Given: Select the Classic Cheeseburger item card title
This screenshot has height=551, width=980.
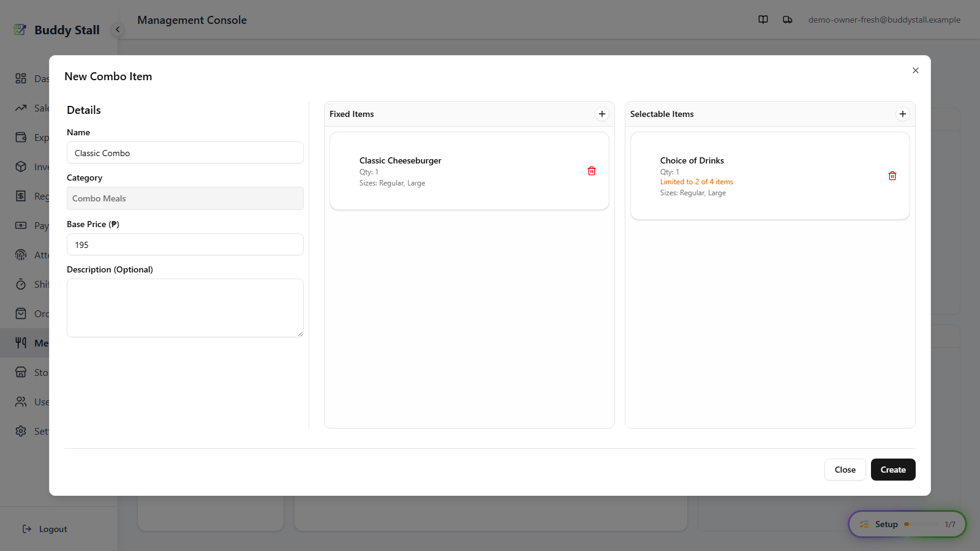Looking at the screenshot, I should 401,160.
